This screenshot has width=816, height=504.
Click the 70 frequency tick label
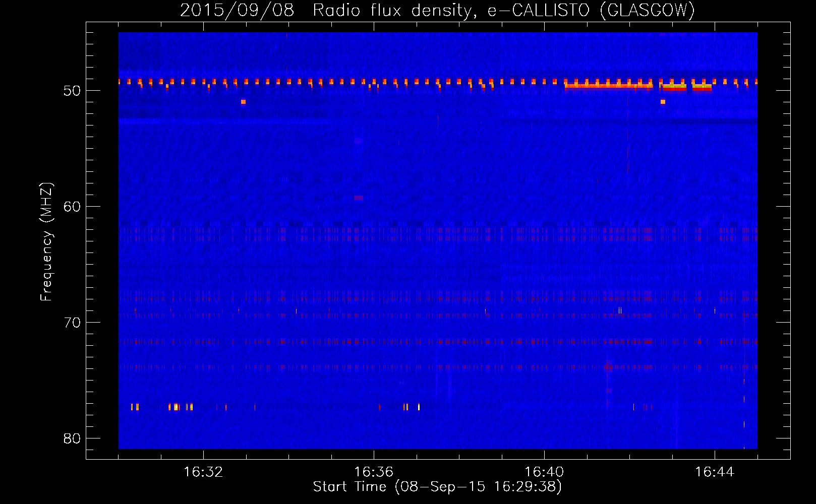pos(72,323)
